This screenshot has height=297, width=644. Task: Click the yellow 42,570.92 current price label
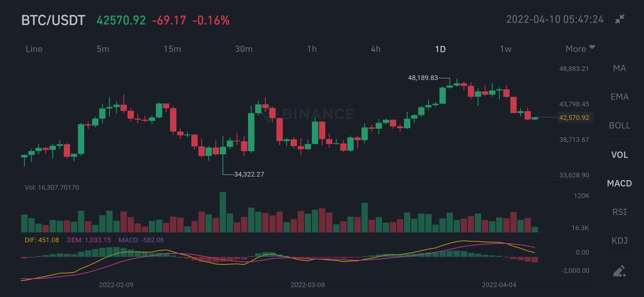(x=574, y=118)
